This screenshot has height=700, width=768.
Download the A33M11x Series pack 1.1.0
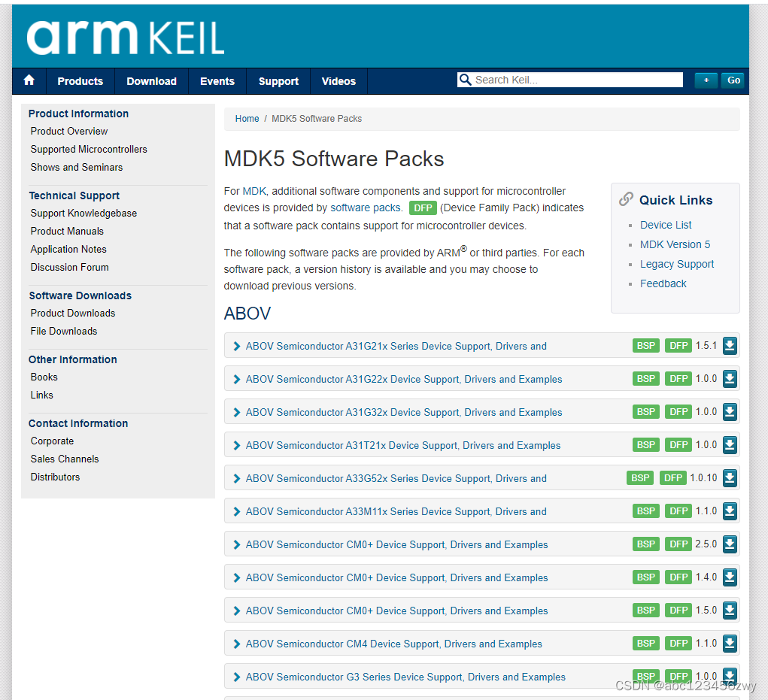[x=730, y=511]
